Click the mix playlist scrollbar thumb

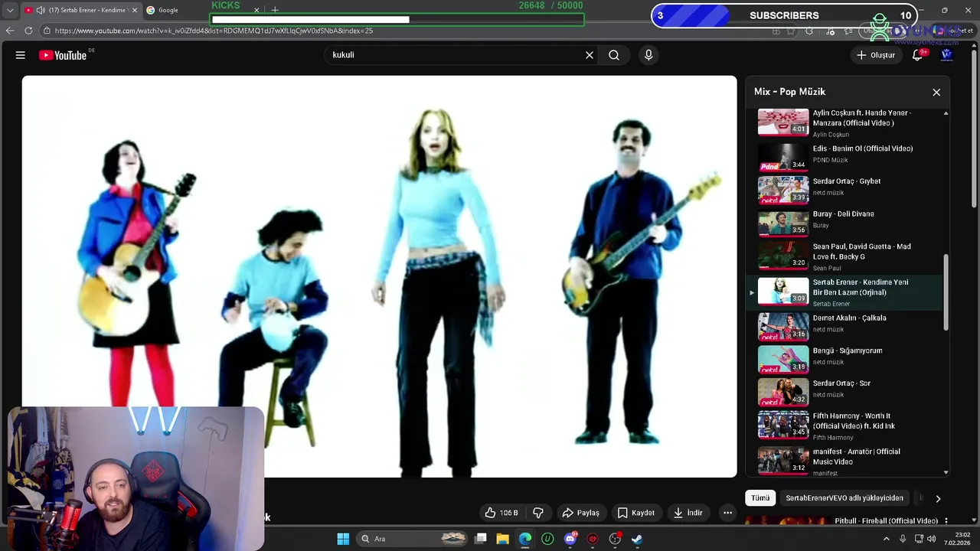[x=946, y=292]
